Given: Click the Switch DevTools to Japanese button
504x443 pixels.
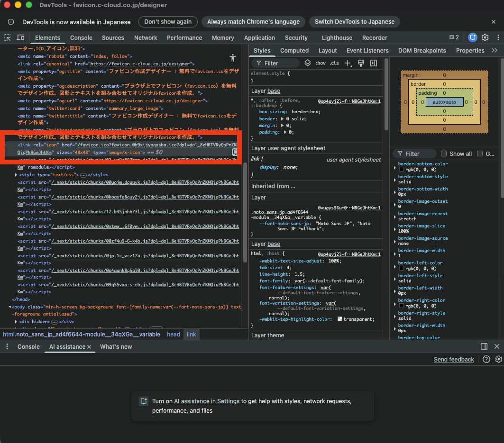Looking at the screenshot, I should [354, 22].
